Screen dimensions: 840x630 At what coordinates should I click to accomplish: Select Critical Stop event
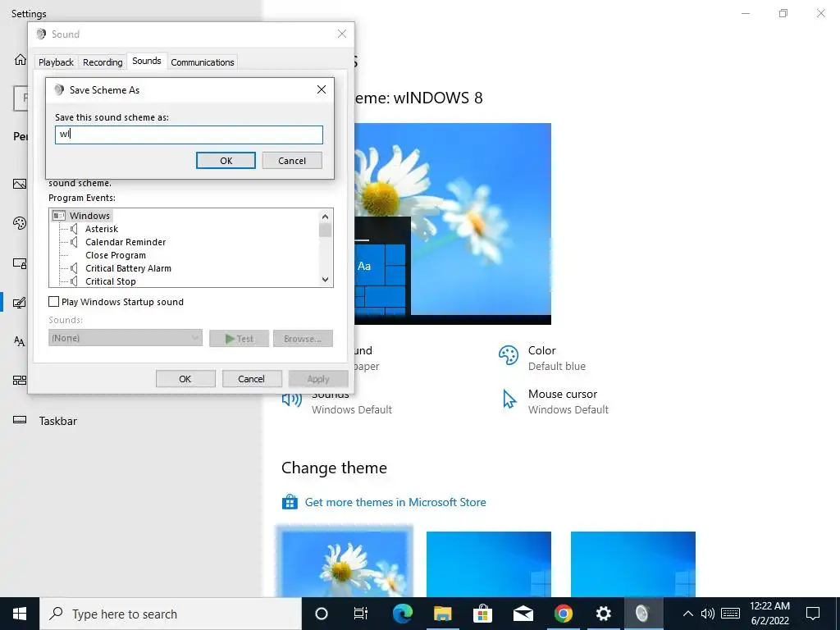tap(111, 281)
